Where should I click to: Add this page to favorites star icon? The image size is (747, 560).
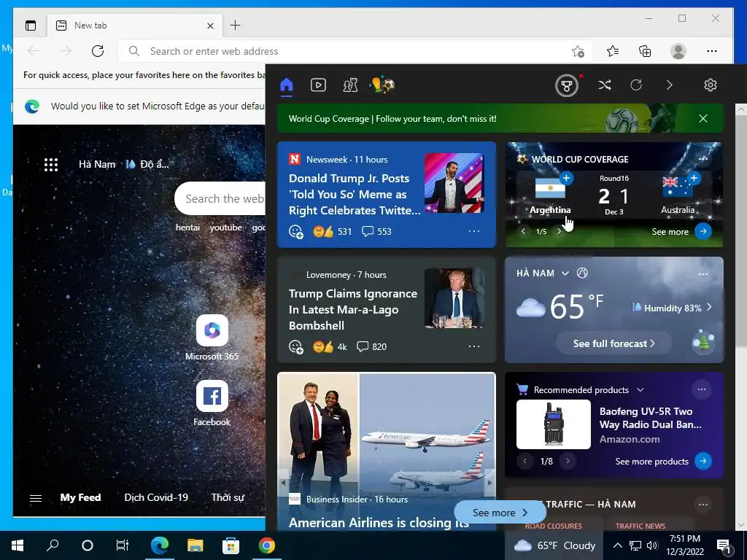(578, 52)
